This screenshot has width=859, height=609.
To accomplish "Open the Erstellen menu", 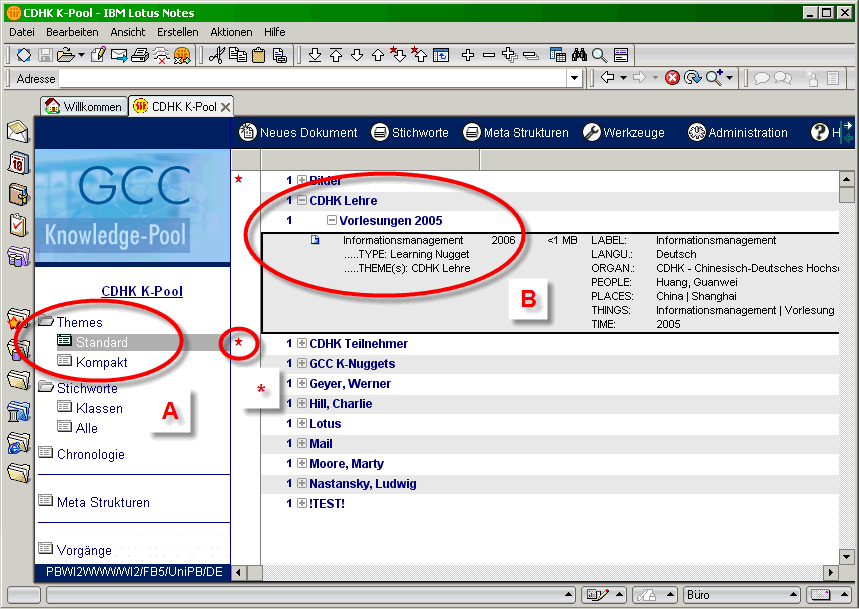I will coord(177,32).
